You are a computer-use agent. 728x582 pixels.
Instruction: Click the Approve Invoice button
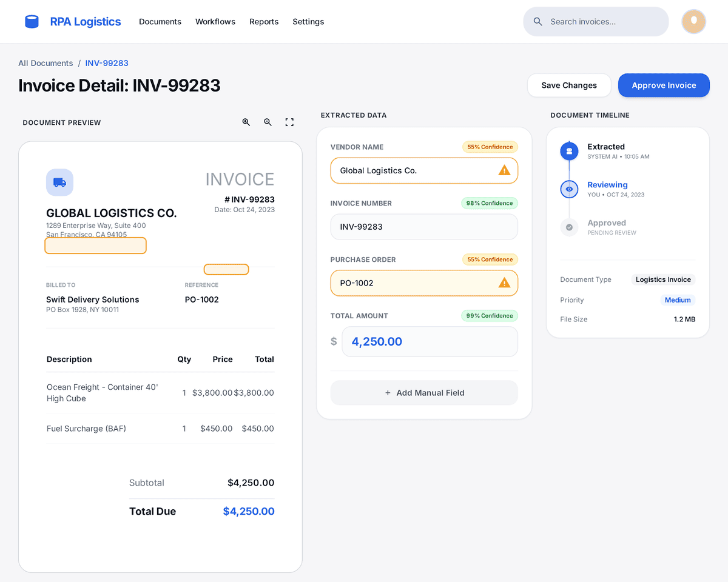point(663,85)
